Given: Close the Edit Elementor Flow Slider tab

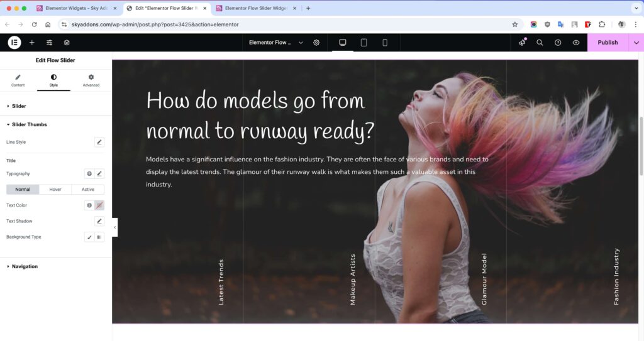Looking at the screenshot, I should click(204, 8).
